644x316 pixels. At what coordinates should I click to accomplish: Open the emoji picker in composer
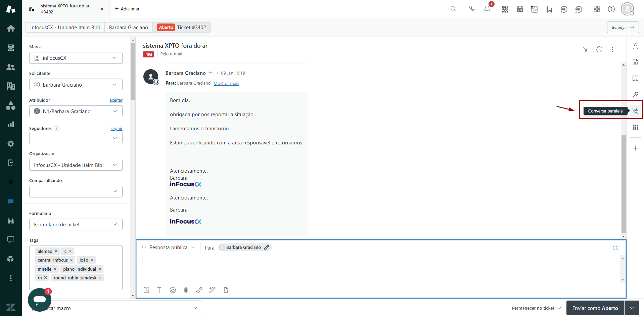[173, 290]
